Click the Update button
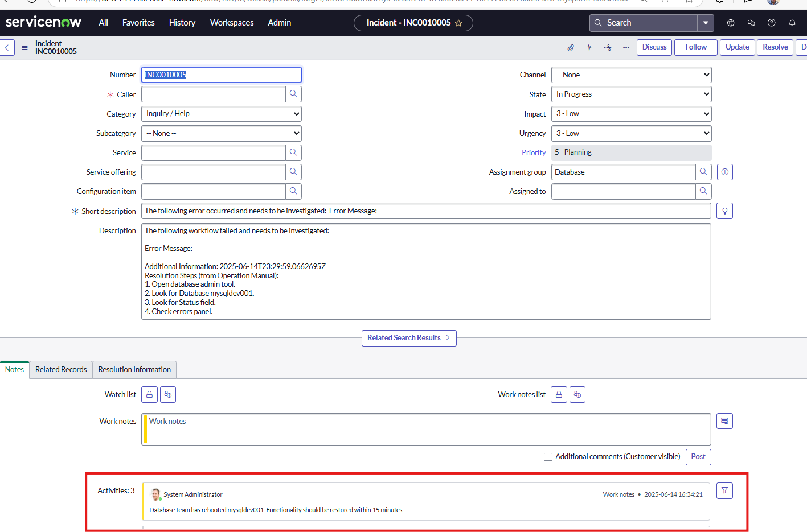This screenshot has height=532, width=807. tap(738, 47)
